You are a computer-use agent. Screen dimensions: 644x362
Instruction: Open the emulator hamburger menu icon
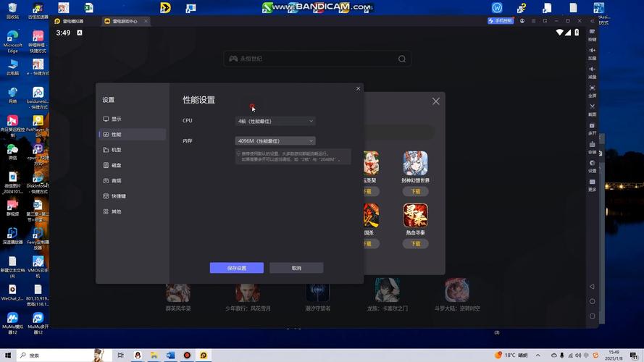click(x=533, y=21)
